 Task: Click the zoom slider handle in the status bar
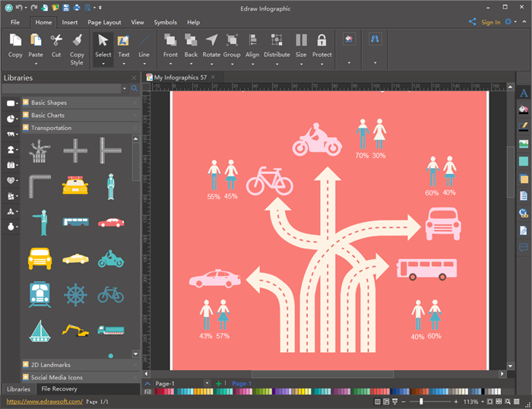tap(421, 401)
